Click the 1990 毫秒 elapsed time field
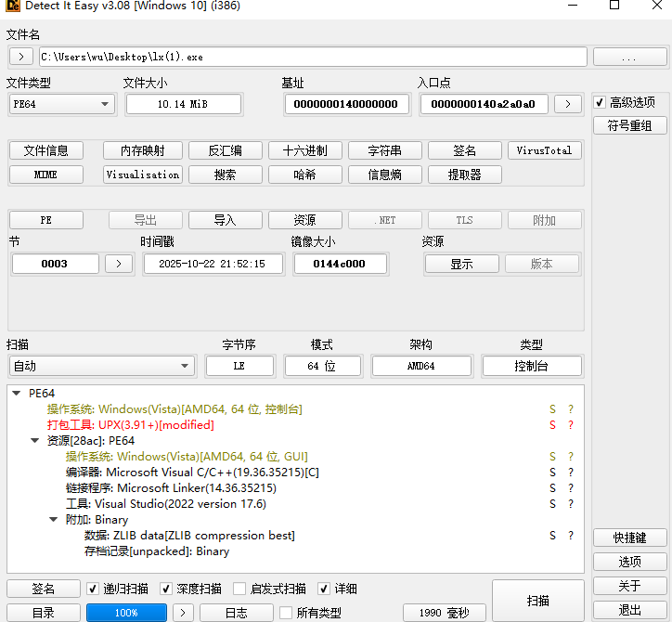Screen dimensions: 672x622 pos(445,613)
